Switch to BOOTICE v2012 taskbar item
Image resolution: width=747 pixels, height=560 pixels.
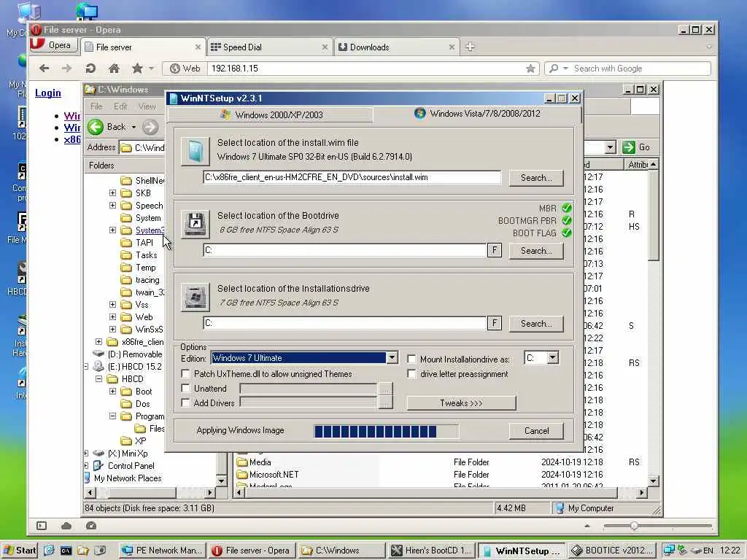(613, 551)
